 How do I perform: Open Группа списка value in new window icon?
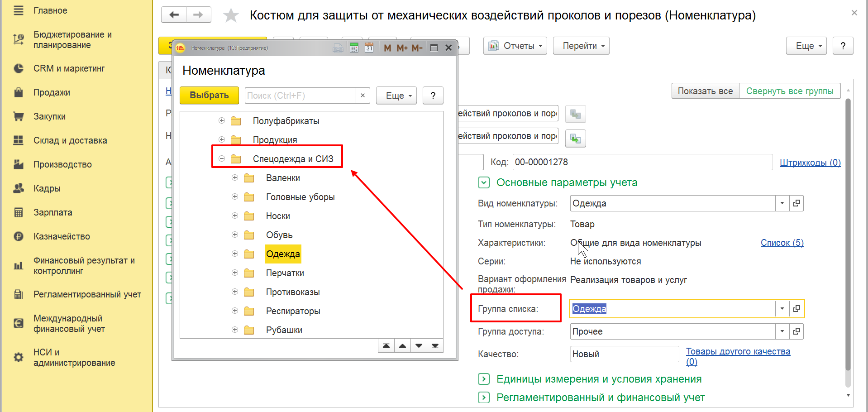(x=796, y=309)
